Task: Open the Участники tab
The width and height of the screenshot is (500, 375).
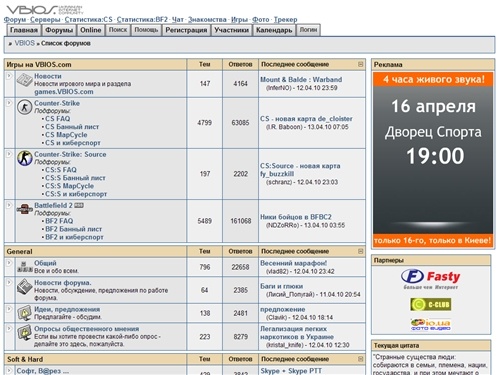Action: point(231,30)
